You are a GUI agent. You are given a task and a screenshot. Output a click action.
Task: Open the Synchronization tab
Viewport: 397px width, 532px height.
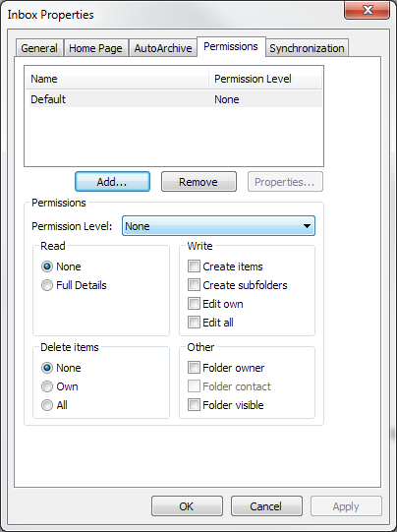pos(307,48)
